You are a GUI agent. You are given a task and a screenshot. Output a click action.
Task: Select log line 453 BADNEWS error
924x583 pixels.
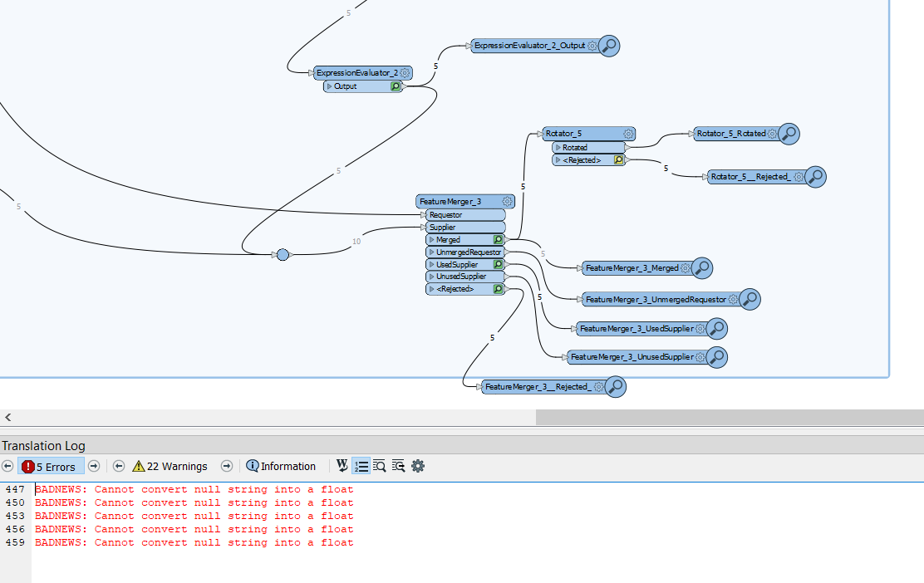click(x=194, y=516)
